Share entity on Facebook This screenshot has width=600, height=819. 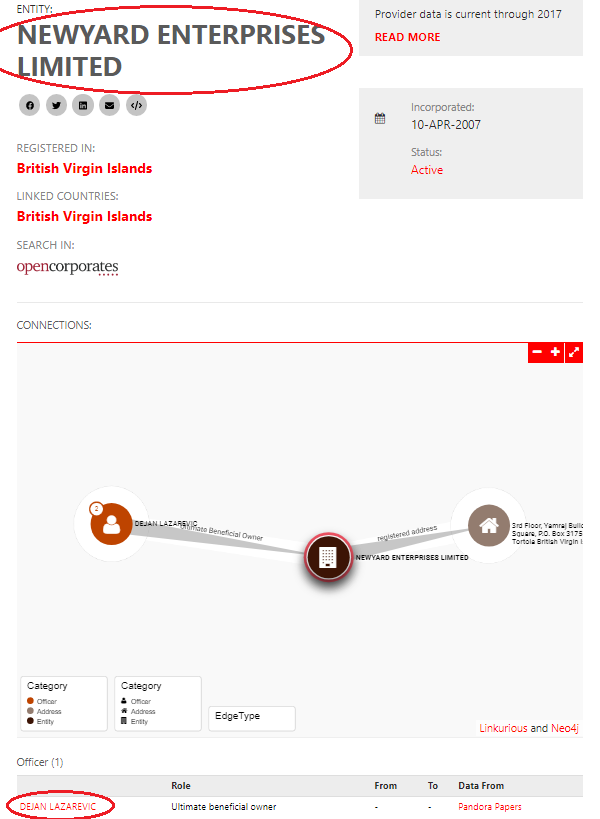pos(30,105)
